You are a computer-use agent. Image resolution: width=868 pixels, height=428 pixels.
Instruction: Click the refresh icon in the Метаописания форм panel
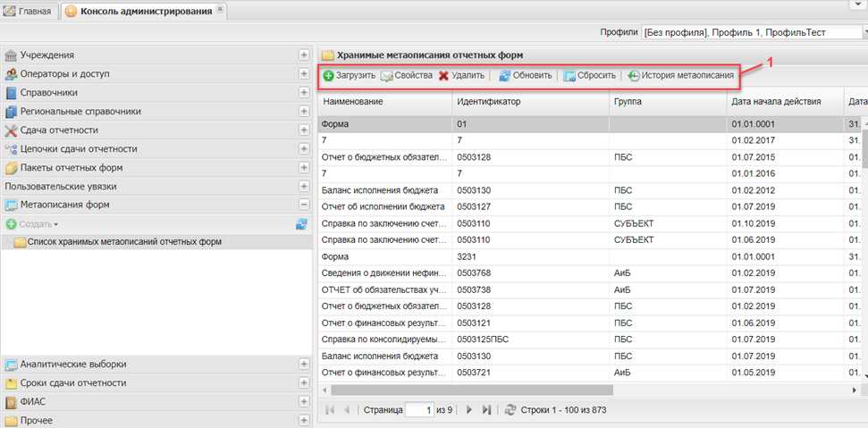[x=302, y=224]
